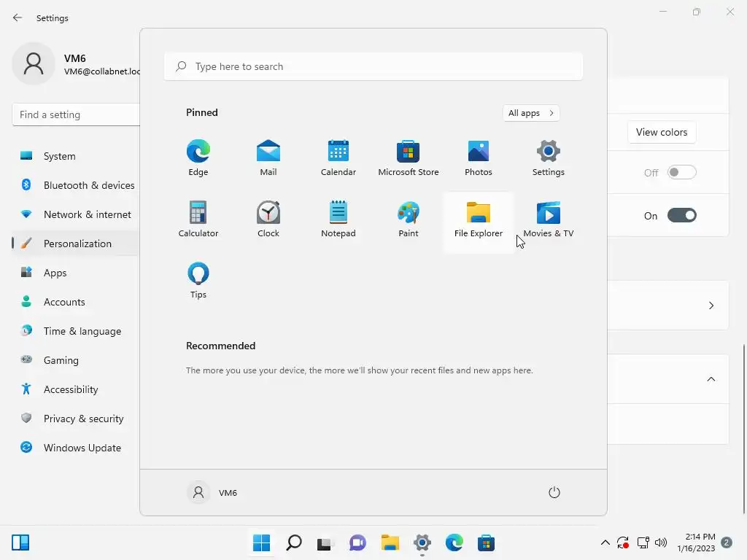Turn off the switch labeled On
This screenshot has height=560, width=747.
point(682,215)
